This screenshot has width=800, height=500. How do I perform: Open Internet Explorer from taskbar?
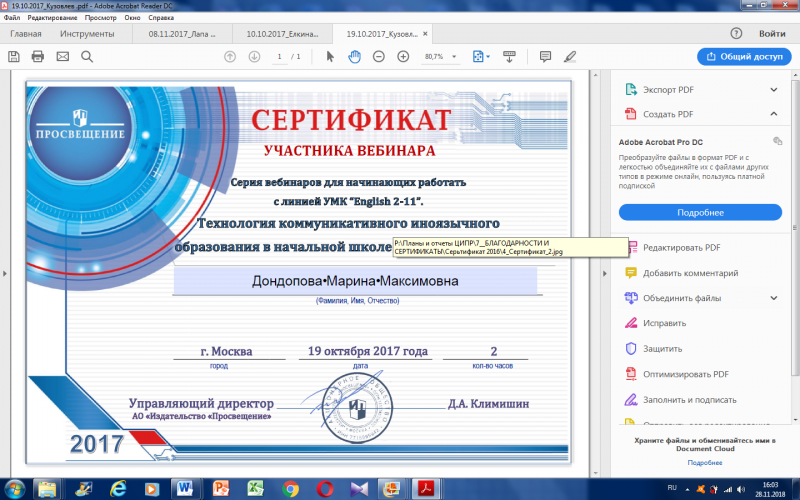pos(117,489)
